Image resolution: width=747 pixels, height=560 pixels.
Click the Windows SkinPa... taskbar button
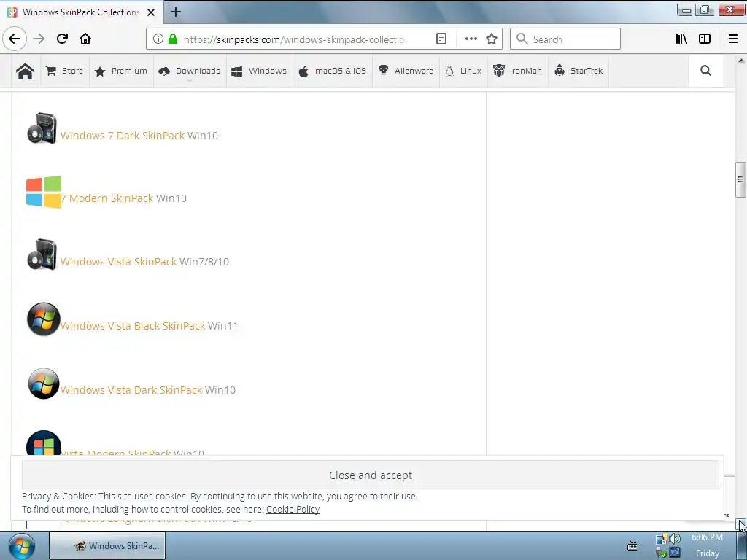pyautogui.click(x=108, y=545)
